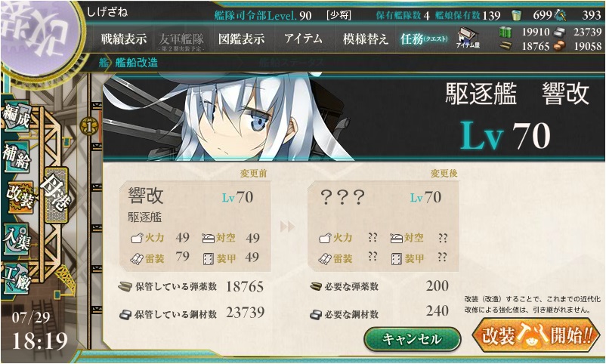This screenshot has width=606, height=364.
Task: Start remodel with 改装開始 button
Action: [x=535, y=335]
